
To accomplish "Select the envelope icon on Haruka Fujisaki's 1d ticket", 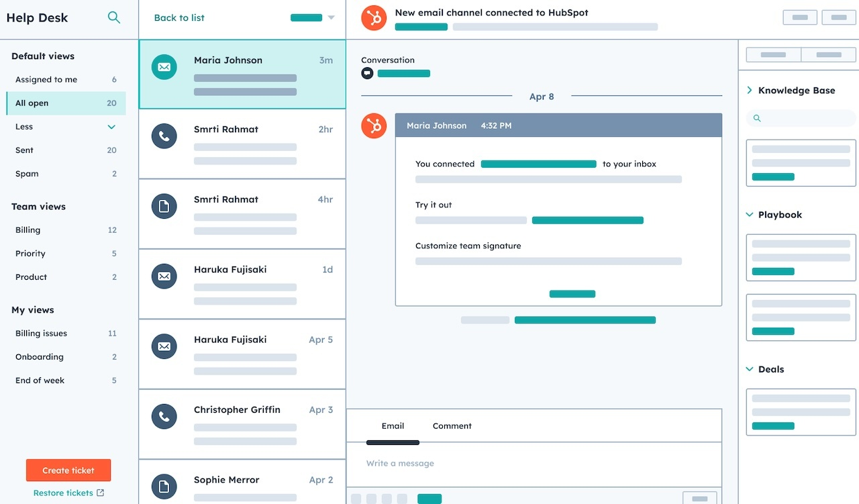I will (164, 276).
